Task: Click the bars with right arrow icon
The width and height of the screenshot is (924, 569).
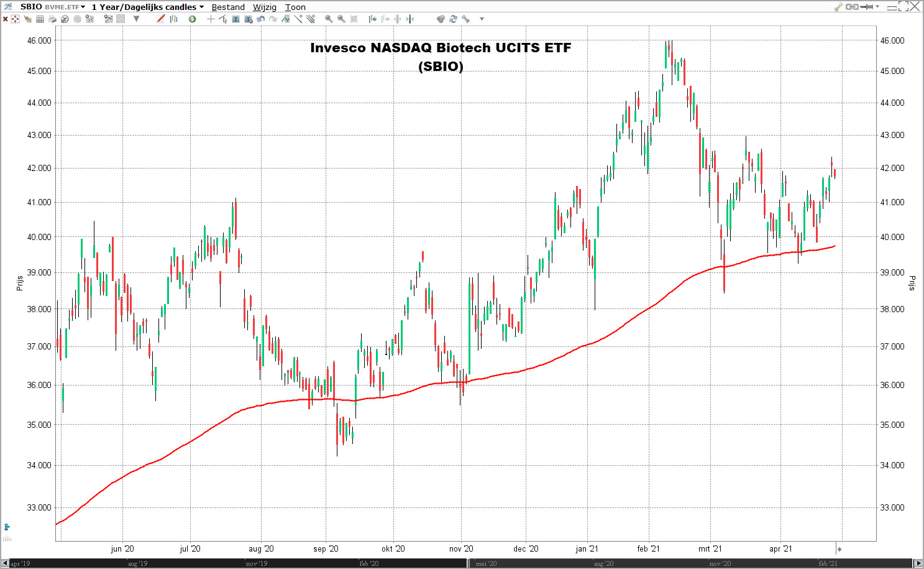Action: [372, 19]
